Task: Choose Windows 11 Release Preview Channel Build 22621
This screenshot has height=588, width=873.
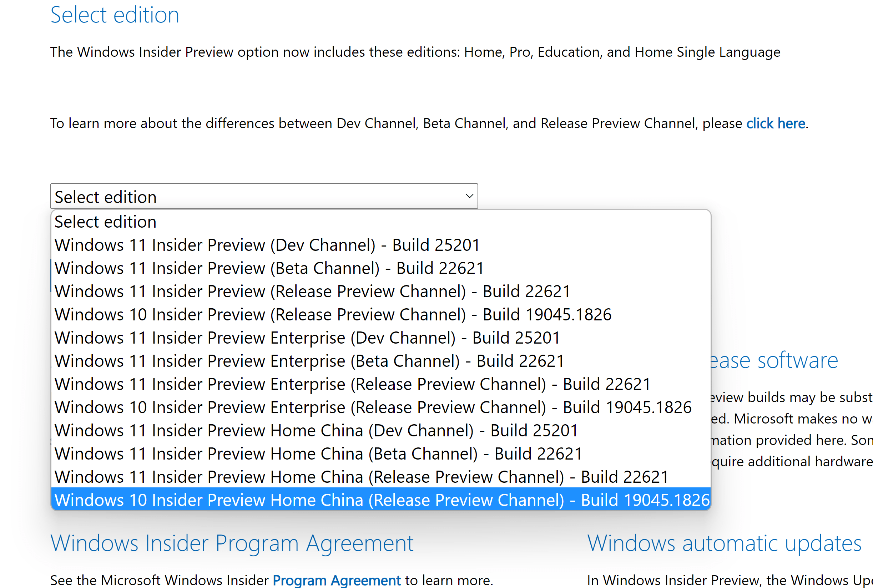Action: 312,291
